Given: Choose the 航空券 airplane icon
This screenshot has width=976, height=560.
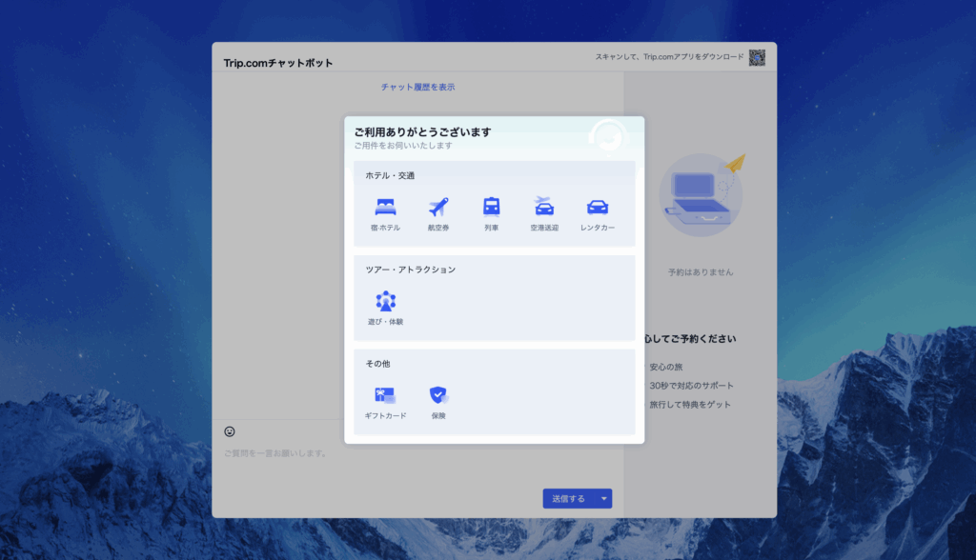Looking at the screenshot, I should (x=438, y=208).
